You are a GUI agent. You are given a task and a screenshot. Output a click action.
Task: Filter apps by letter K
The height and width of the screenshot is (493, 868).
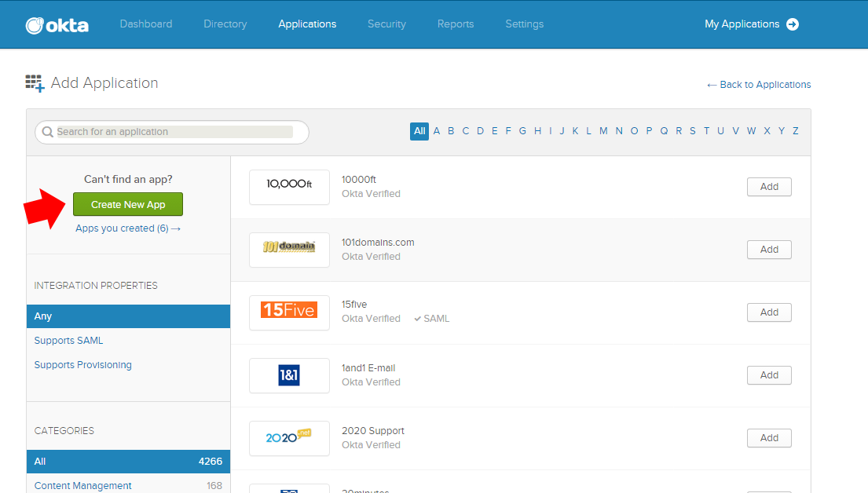[575, 131]
